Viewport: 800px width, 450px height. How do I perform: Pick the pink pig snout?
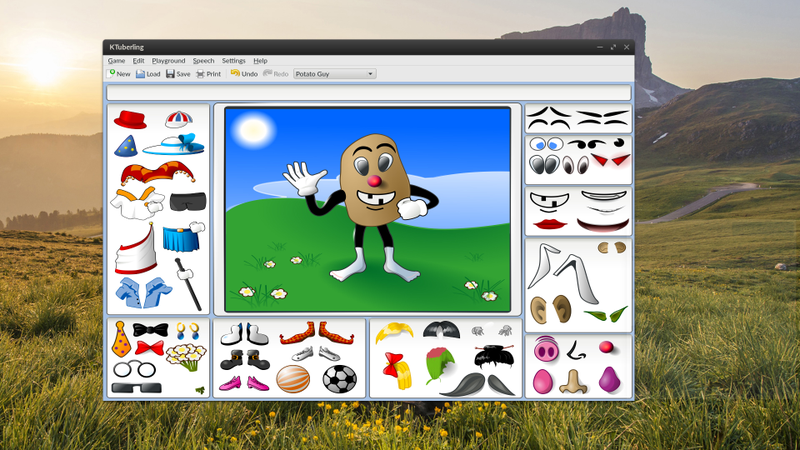coord(546,350)
